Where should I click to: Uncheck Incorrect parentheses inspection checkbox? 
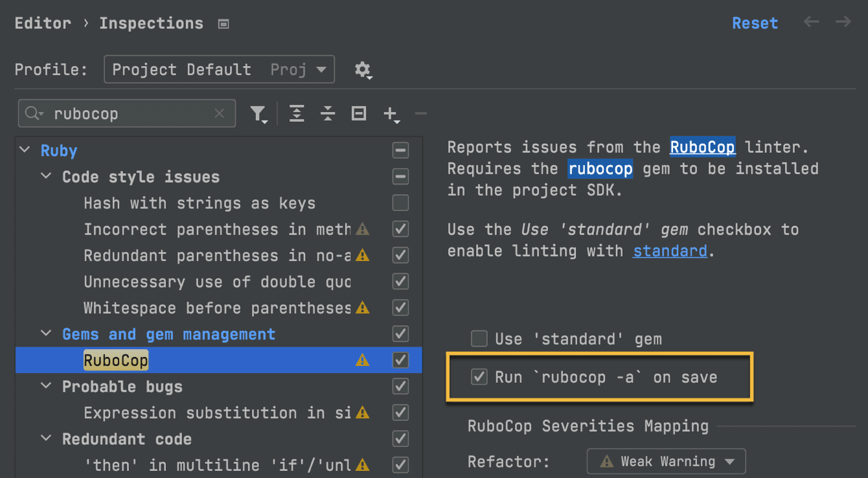coord(401,229)
